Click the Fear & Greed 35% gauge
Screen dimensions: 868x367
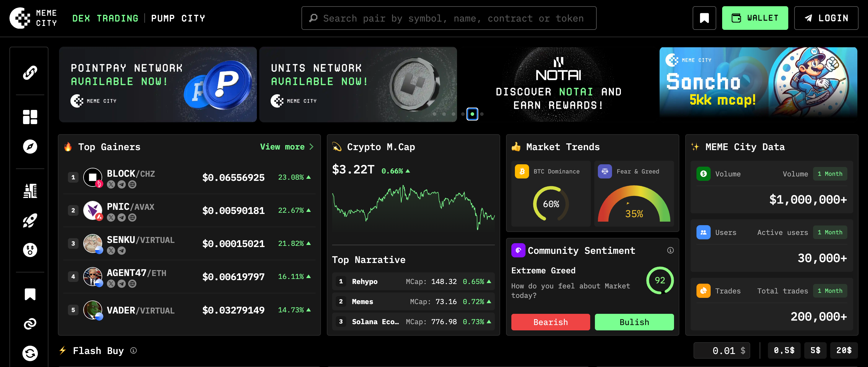[x=634, y=203]
